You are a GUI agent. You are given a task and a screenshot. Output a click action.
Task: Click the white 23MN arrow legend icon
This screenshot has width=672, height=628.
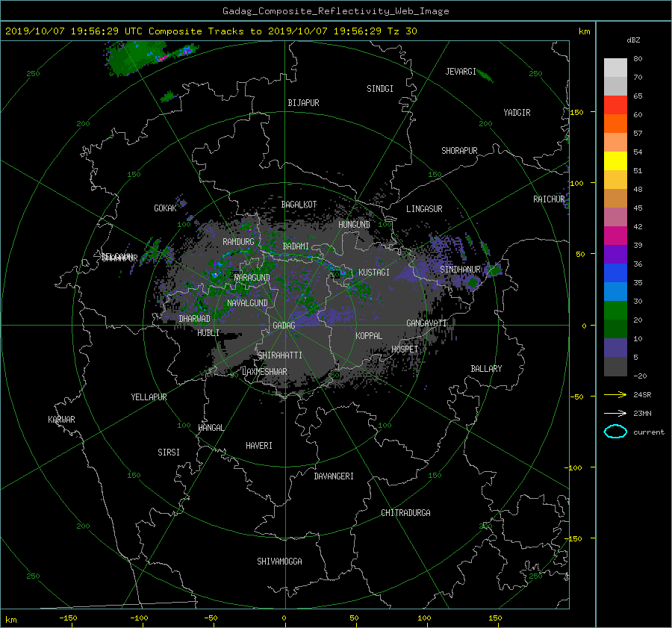coord(615,413)
